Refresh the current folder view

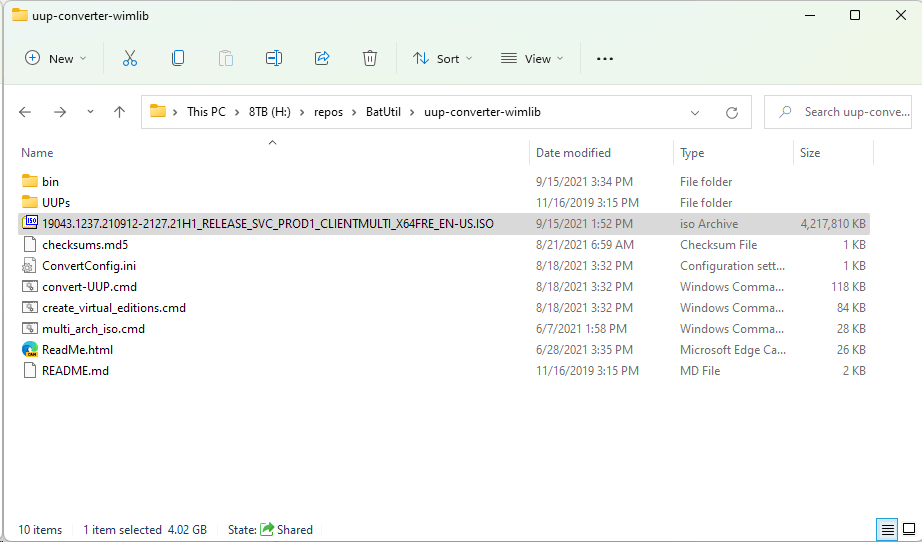[732, 112]
